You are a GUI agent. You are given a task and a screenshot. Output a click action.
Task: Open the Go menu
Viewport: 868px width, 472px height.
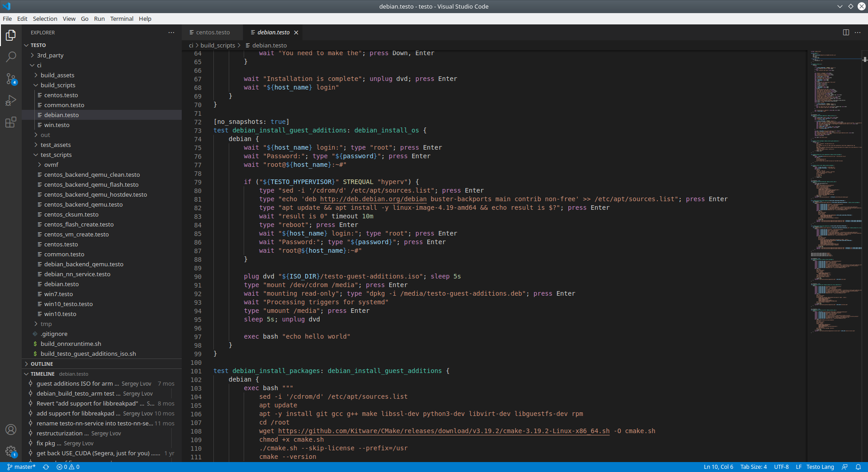coord(85,19)
